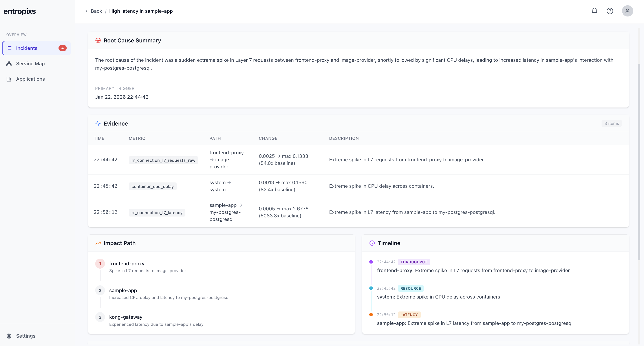Open Settings from the sidebar gear icon
644x346 pixels.
tap(9, 336)
